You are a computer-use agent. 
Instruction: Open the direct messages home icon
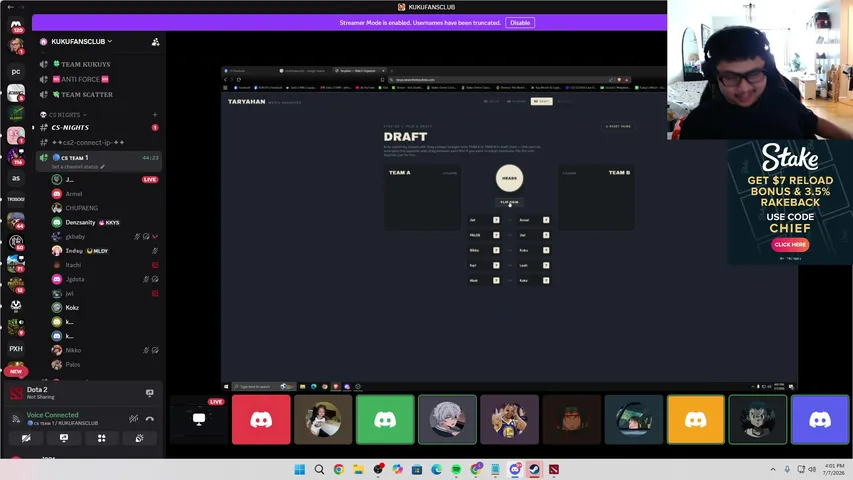(x=16, y=25)
